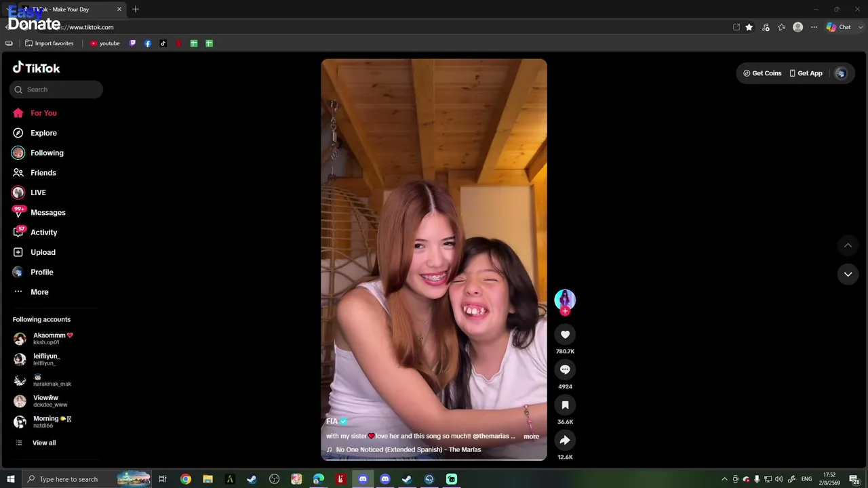Open the Copilot Chat button
Image resolution: width=868 pixels, height=488 pixels.
click(839, 27)
